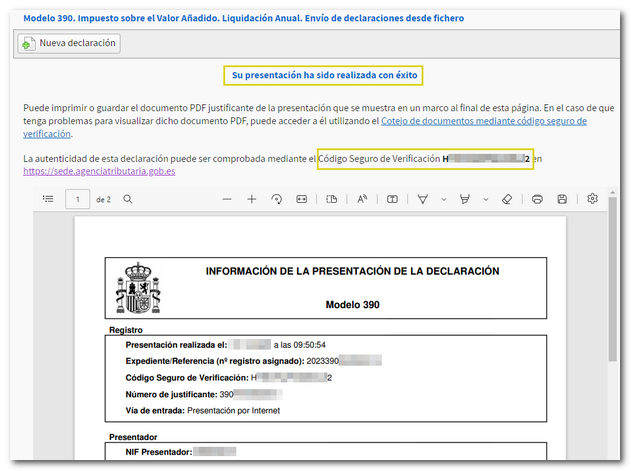Select the PDF draw tool

coord(423,199)
